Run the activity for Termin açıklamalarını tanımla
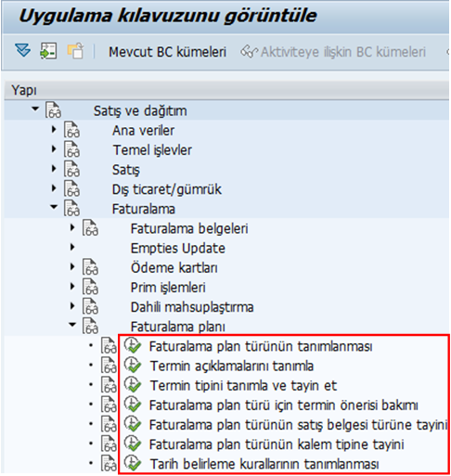The width and height of the screenshot is (451, 476). click(133, 365)
